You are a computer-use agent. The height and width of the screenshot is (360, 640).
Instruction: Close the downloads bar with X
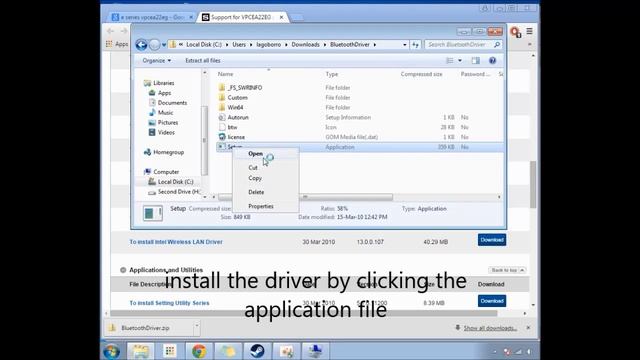point(528,328)
